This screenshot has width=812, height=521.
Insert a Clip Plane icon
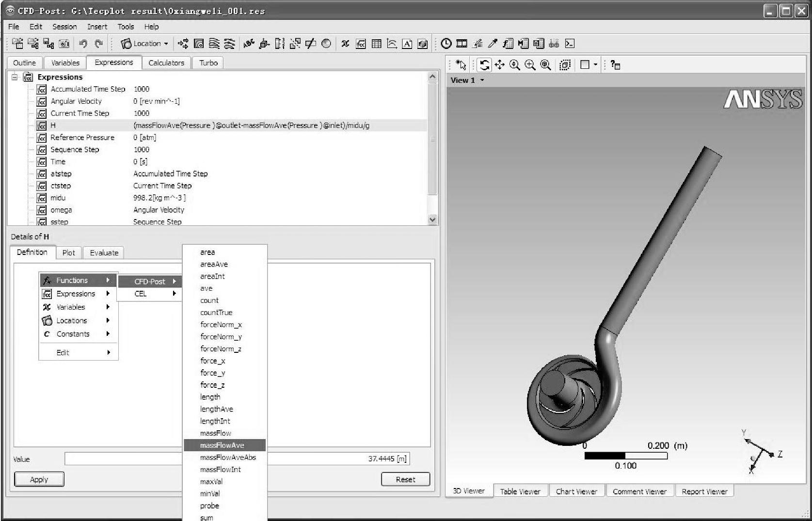click(x=310, y=44)
